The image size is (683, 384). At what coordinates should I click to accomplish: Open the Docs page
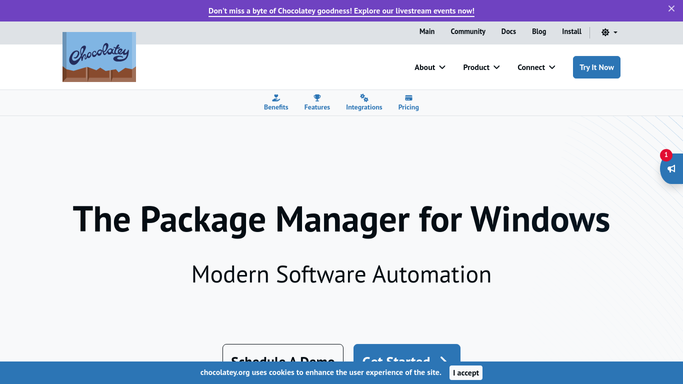coord(508,31)
